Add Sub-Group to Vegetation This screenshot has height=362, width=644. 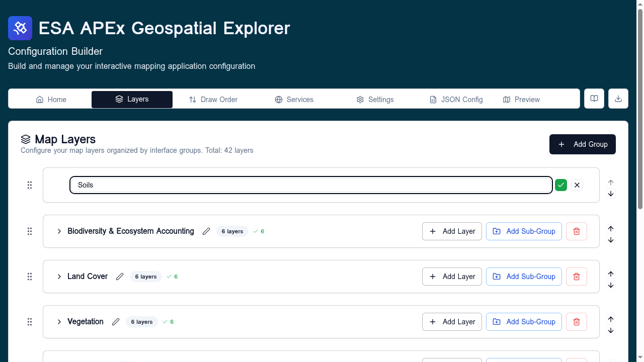(524, 322)
